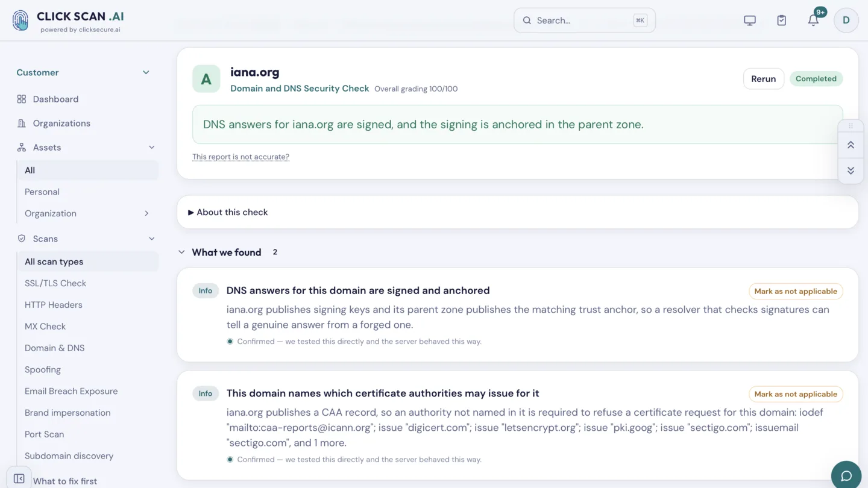
Task: Collapse the Customer section chevron
Action: [x=146, y=73]
